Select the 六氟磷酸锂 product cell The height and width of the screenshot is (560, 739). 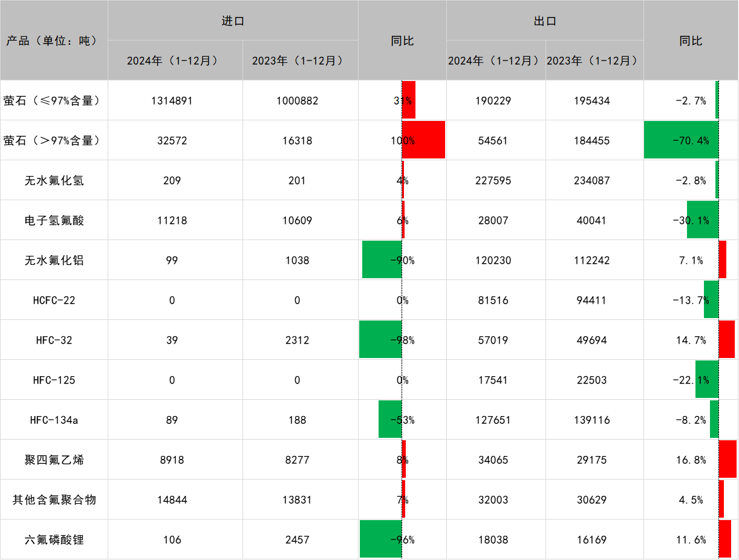(54, 539)
